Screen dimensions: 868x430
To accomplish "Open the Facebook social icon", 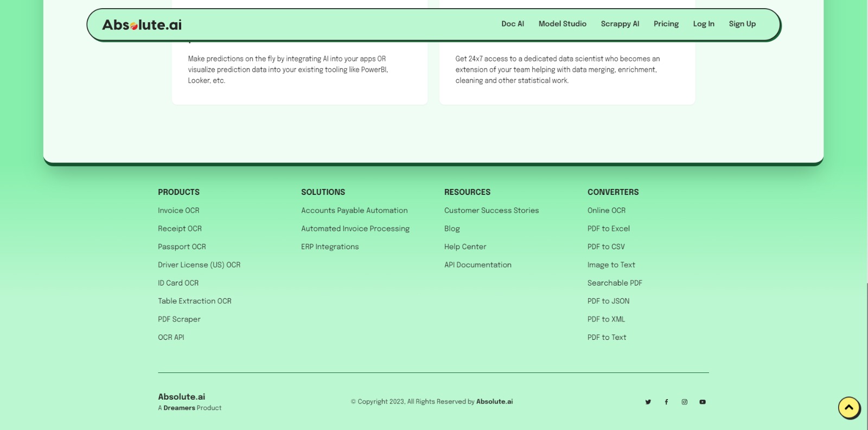I will coord(666,402).
